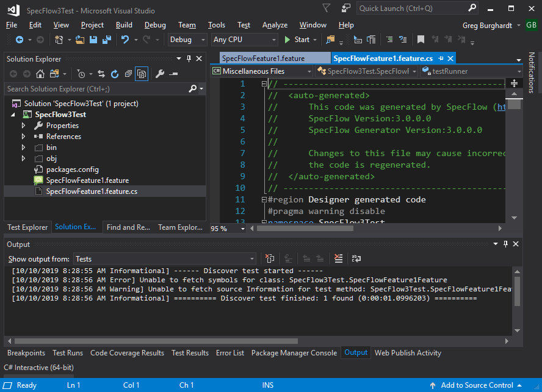Toggle Show All Files in Solution Explorer
Screen dimensions: 542x392
tap(142, 74)
